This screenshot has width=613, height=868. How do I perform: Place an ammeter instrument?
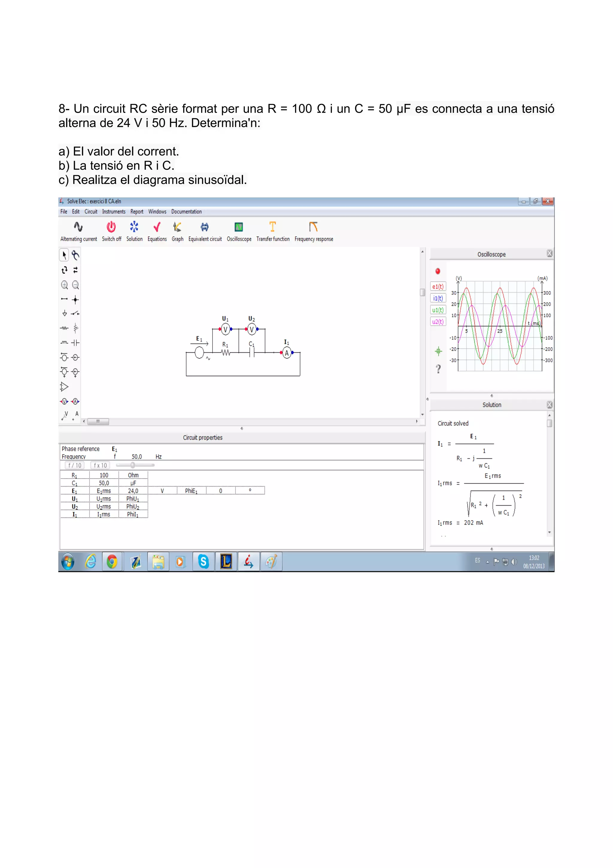tap(75, 401)
